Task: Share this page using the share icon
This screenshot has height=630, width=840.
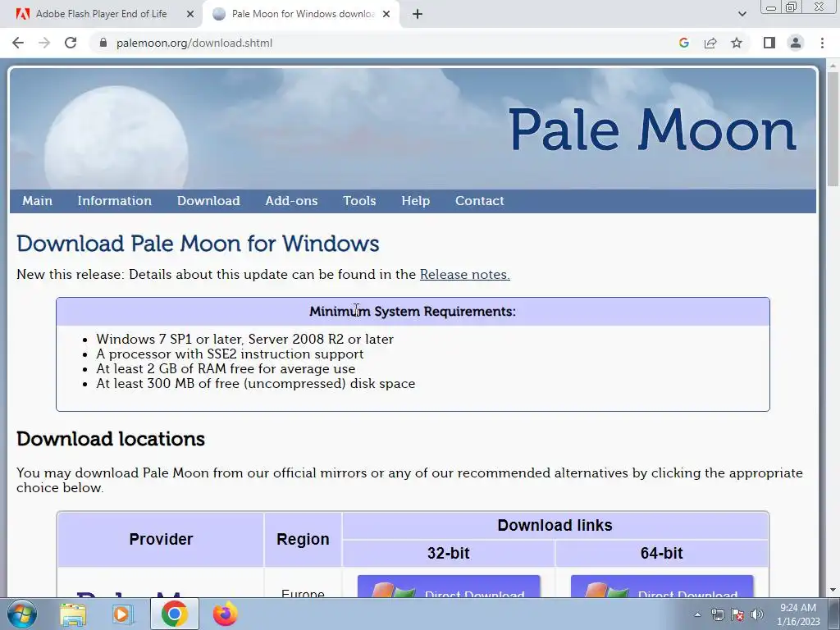Action: coord(710,43)
